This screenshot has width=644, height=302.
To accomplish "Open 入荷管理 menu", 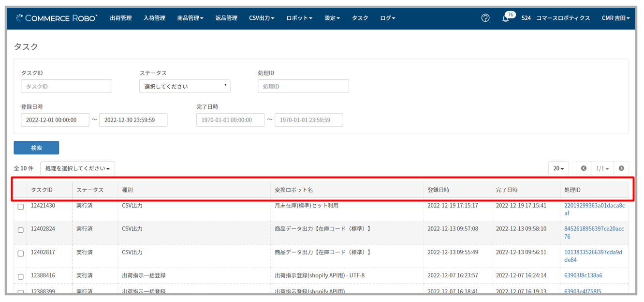I will coord(155,18).
